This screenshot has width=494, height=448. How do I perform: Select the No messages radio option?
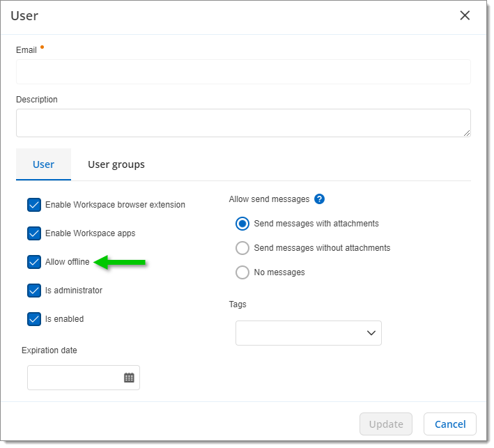[x=242, y=272]
